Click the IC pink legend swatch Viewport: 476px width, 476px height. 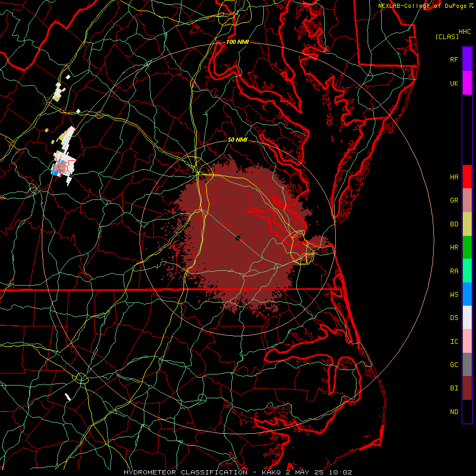[x=467, y=341]
